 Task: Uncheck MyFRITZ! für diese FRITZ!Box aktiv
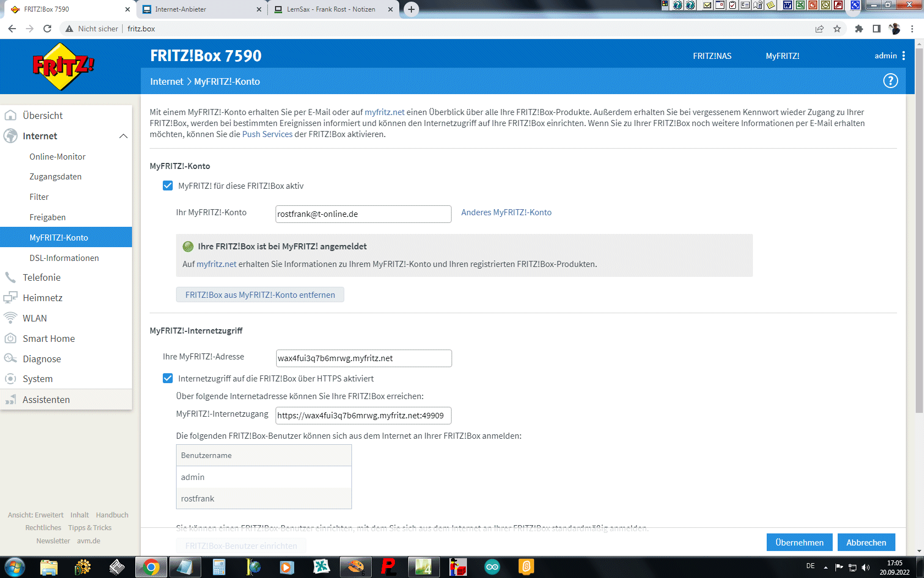coord(168,186)
